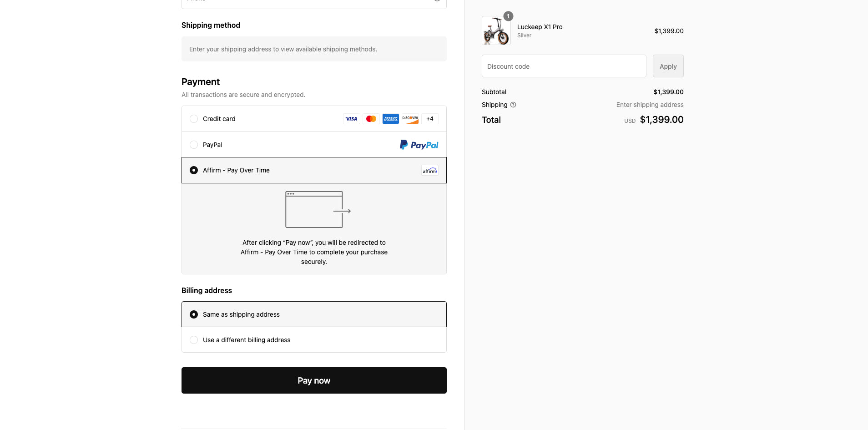Focus the Discount code input field
868x430 pixels.
(564, 66)
